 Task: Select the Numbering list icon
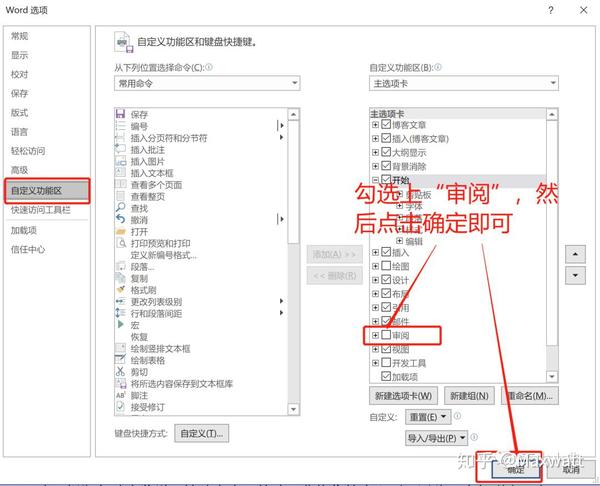pos(121,126)
